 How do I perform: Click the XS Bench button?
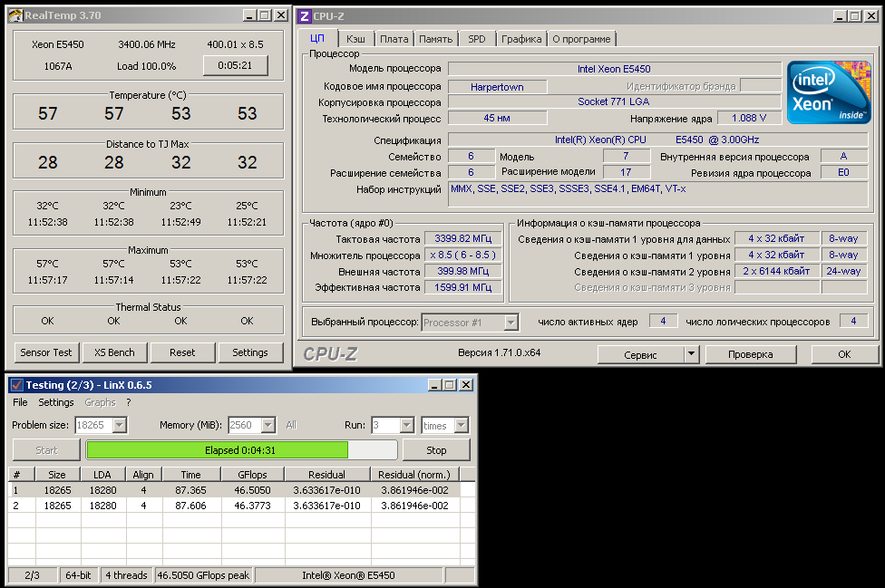pyautogui.click(x=113, y=352)
